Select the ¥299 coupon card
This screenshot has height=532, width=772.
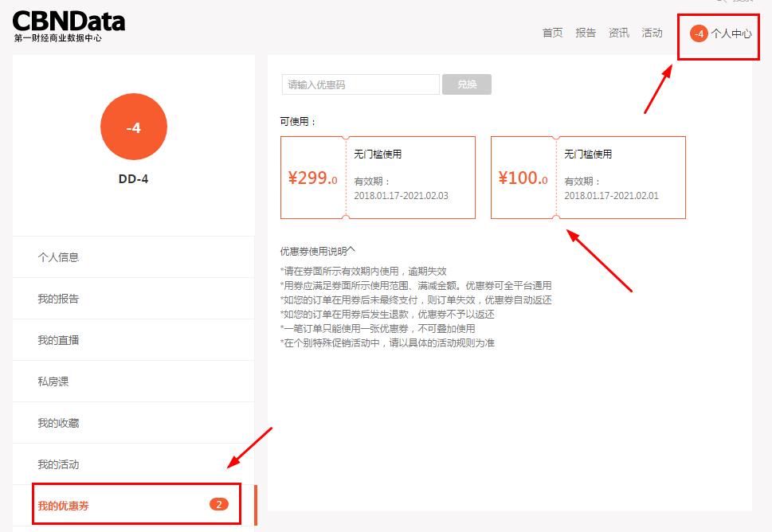(378, 177)
